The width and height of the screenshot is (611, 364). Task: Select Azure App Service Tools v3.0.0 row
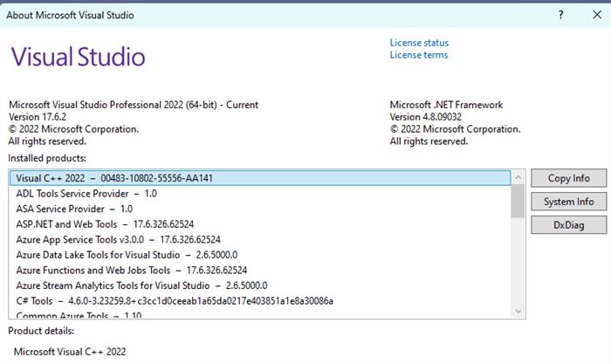tap(260, 239)
